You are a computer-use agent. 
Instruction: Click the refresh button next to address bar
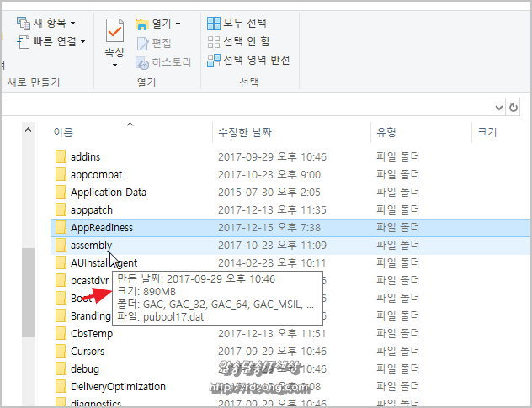513,108
